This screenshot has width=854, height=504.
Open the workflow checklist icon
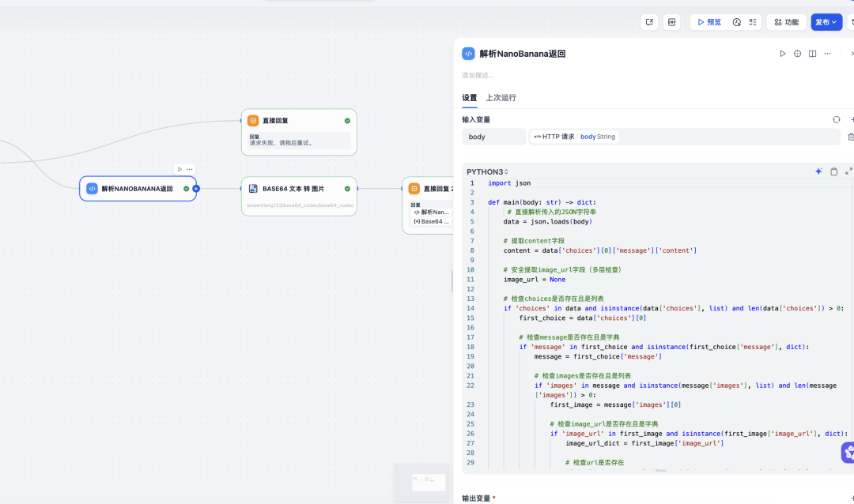tap(753, 22)
